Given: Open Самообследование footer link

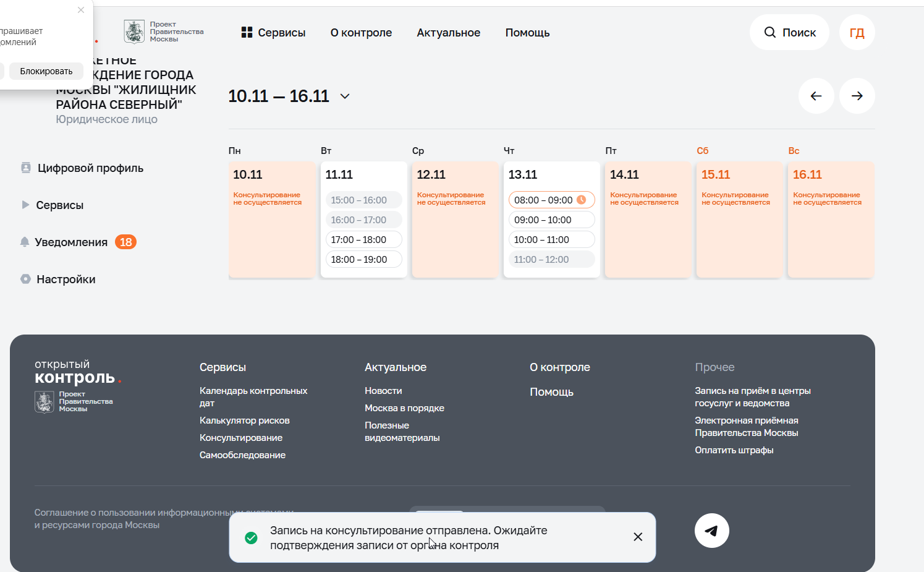Looking at the screenshot, I should pyautogui.click(x=242, y=455).
